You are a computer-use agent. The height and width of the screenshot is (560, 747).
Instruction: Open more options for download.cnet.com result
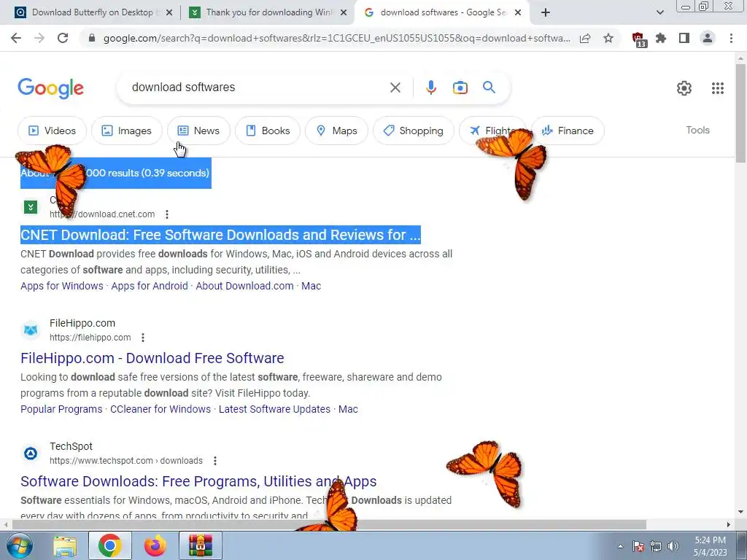pyautogui.click(x=167, y=214)
